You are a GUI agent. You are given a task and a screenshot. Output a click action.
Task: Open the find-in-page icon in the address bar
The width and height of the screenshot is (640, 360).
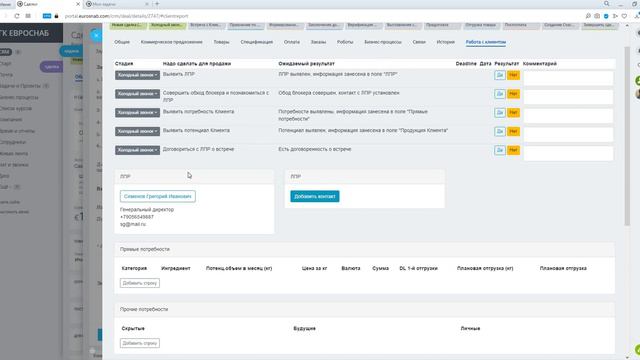coord(588,16)
